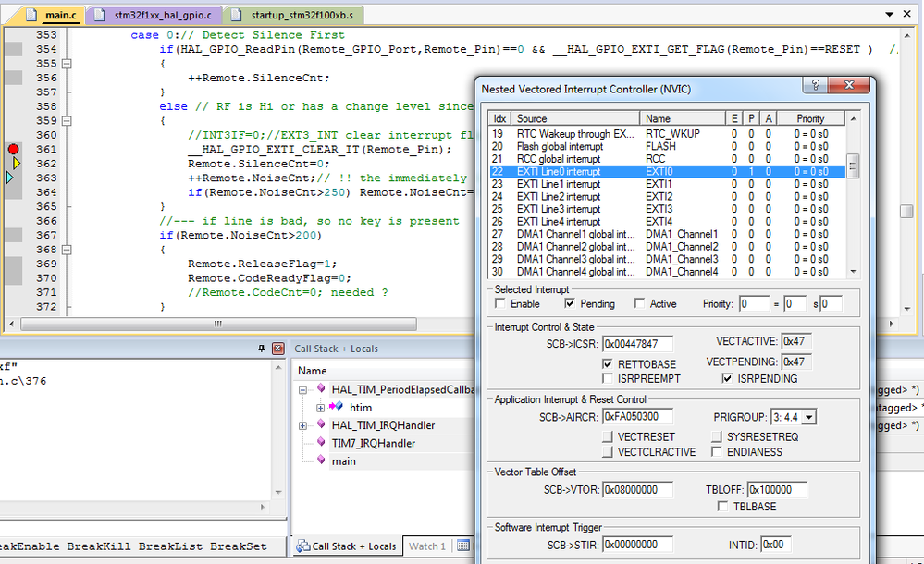
Task: Open the NVIC dialog help question-mark button
Action: point(815,85)
